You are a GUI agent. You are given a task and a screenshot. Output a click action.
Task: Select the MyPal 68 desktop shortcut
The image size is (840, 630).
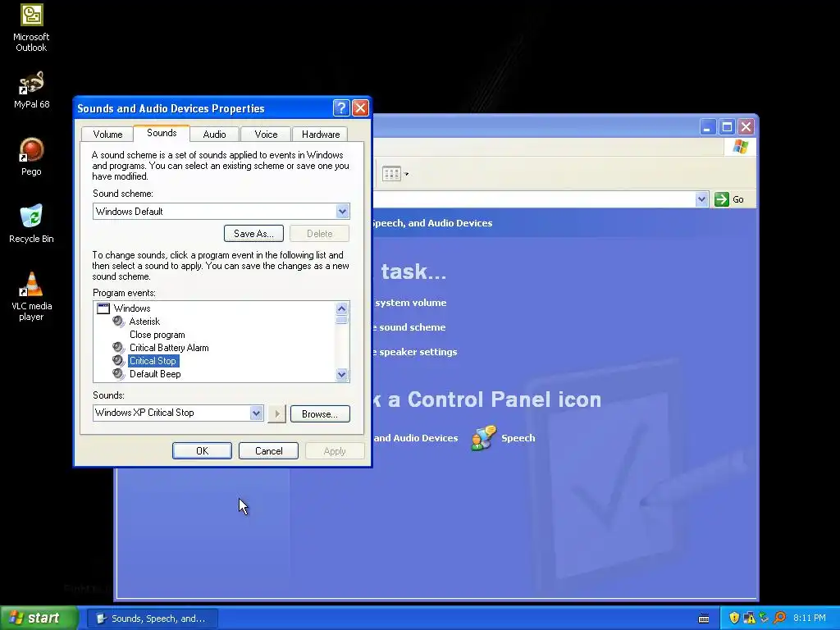[x=31, y=89]
